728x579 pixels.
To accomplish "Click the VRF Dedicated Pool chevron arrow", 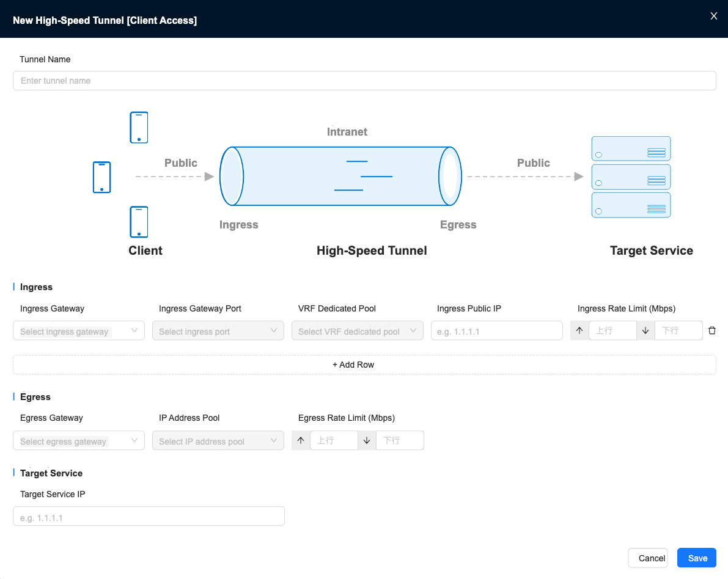I will point(413,331).
